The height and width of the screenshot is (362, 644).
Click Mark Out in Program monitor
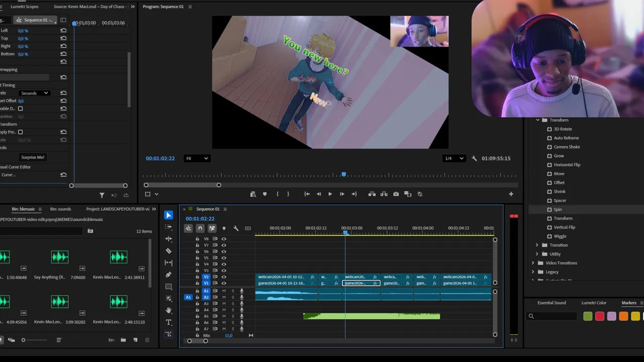(288, 194)
